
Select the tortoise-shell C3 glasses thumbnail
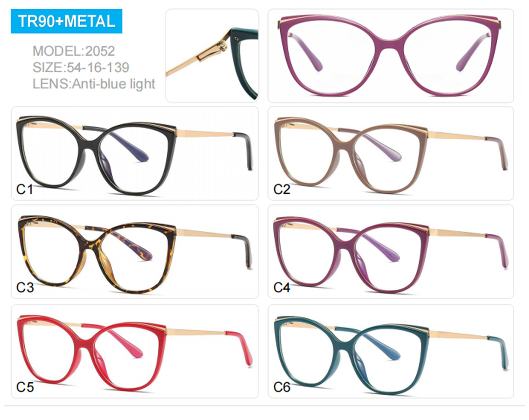[135, 252]
